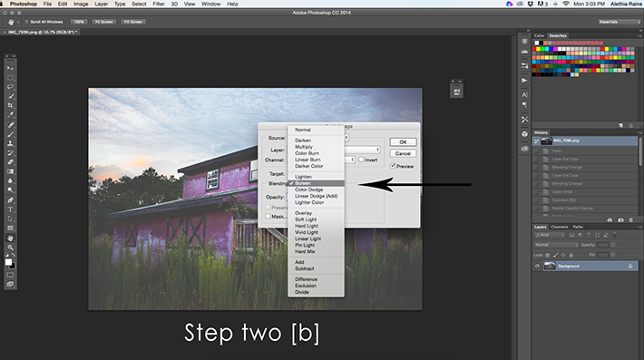The height and width of the screenshot is (360, 644).
Task: Click Cancel in Apply Image dialog
Action: pyautogui.click(x=403, y=153)
